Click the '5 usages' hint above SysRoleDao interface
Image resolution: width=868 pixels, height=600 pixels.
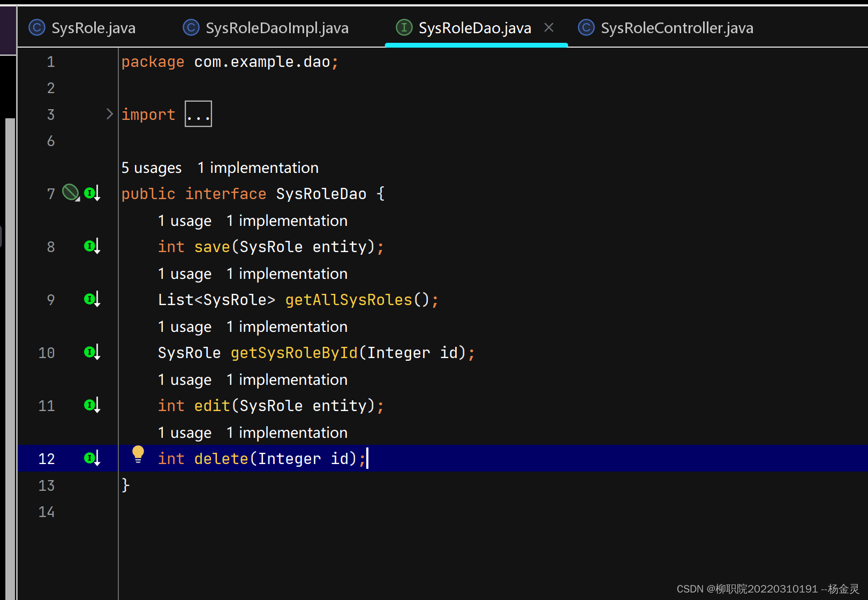click(x=151, y=168)
